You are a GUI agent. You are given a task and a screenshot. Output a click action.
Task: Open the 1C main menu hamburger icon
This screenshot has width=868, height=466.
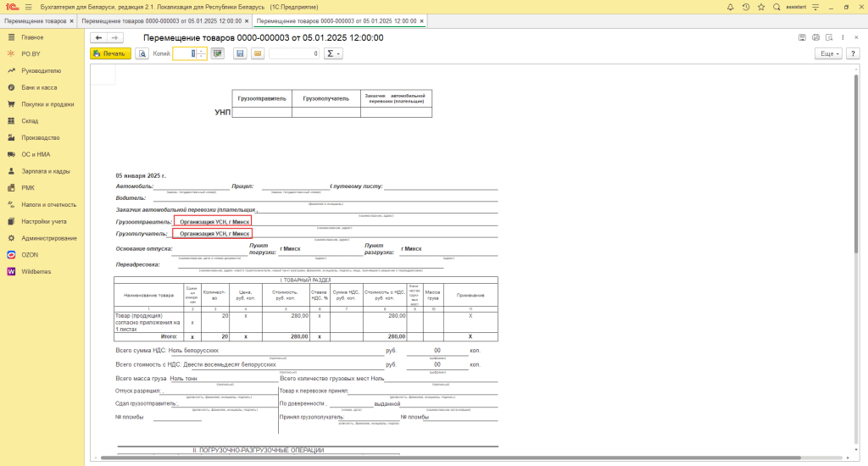[x=28, y=7]
